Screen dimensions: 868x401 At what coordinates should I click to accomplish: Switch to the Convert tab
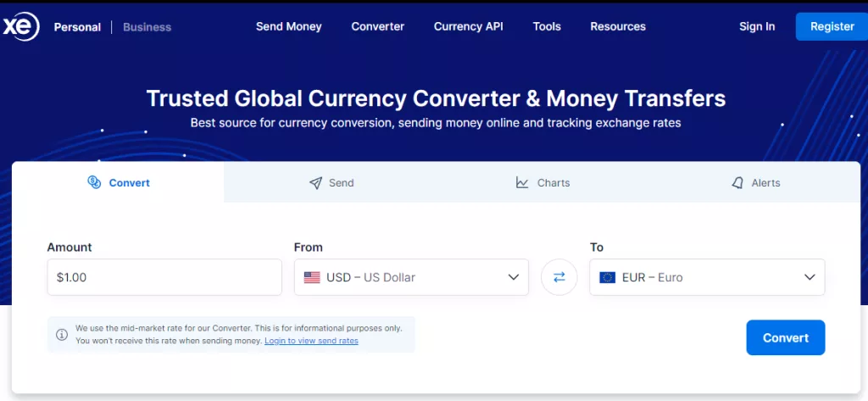point(118,182)
